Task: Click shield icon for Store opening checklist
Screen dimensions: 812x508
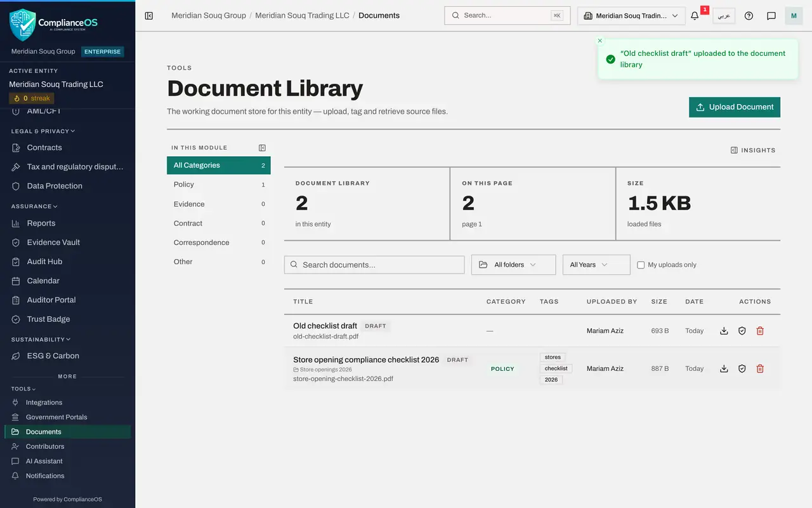Action: (x=742, y=368)
